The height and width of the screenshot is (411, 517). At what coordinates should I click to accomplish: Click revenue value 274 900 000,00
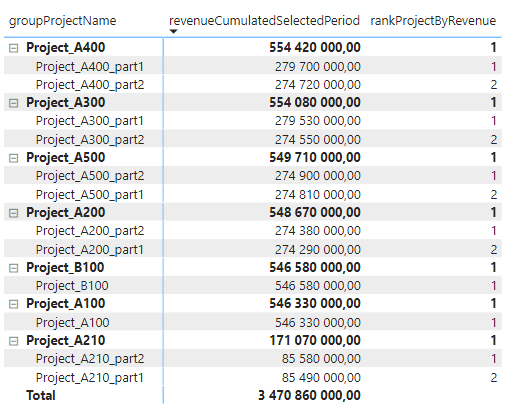tap(318, 176)
